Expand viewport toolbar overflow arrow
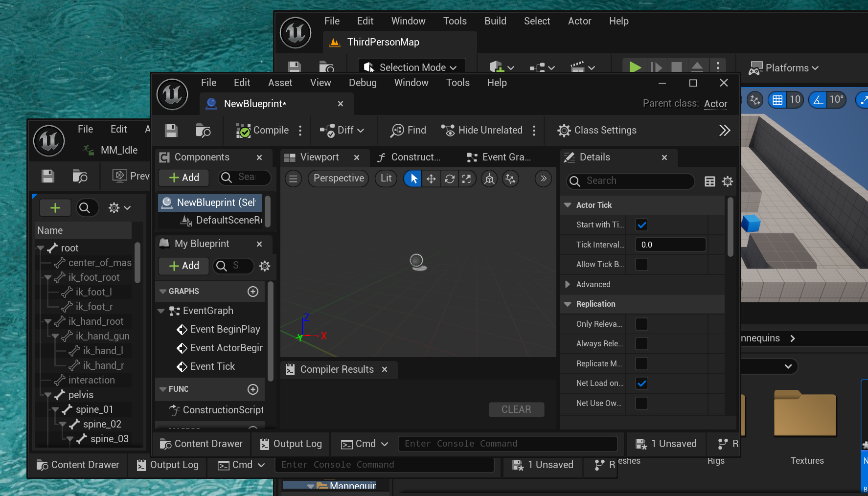 (544, 179)
